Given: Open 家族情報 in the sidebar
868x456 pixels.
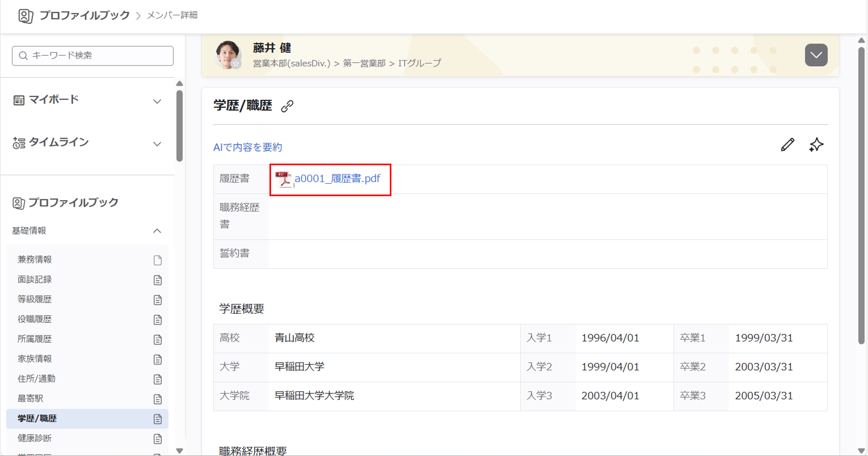Looking at the screenshot, I should pyautogui.click(x=35, y=359).
